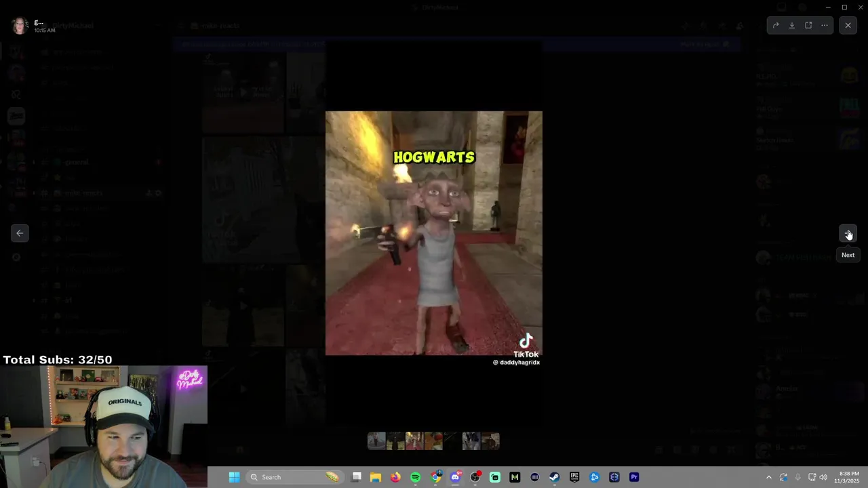Select the sixth grey thumbnail

coord(471,441)
